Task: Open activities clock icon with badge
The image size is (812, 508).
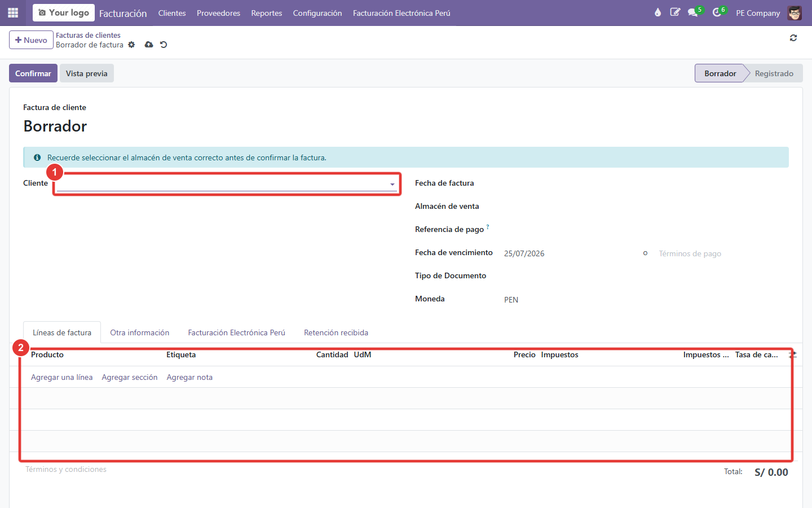Action: (x=717, y=12)
